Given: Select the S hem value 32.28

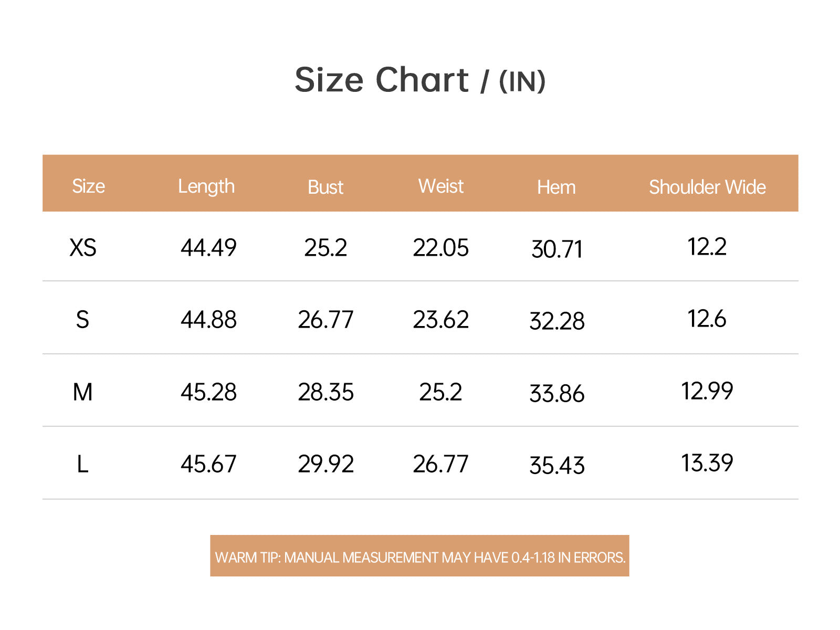Looking at the screenshot, I should tap(556, 321).
